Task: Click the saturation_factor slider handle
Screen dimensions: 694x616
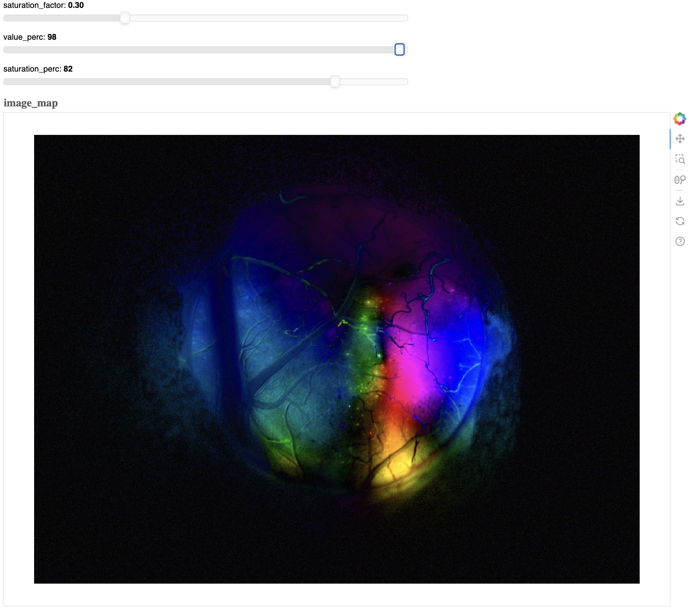Action: (x=125, y=18)
